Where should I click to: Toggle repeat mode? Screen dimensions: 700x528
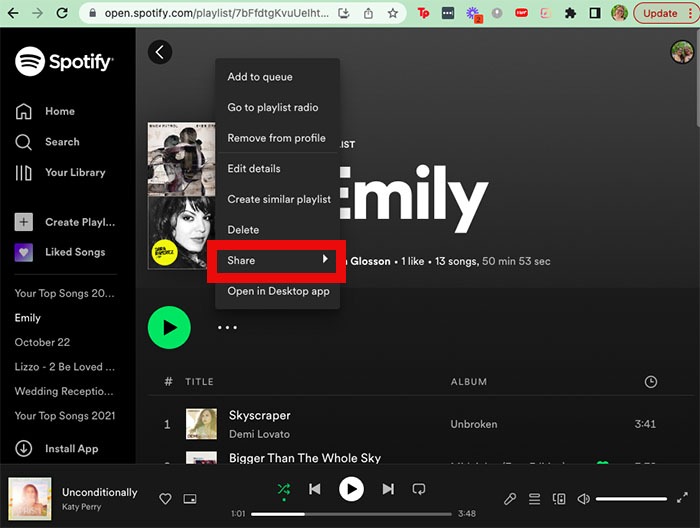point(419,489)
